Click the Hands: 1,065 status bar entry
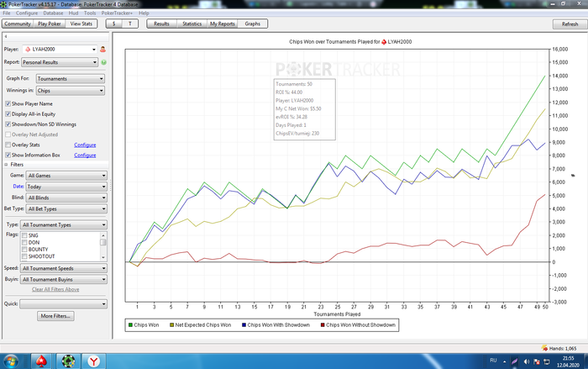Image resolution: width=588 pixels, height=369 pixels. [x=559, y=348]
